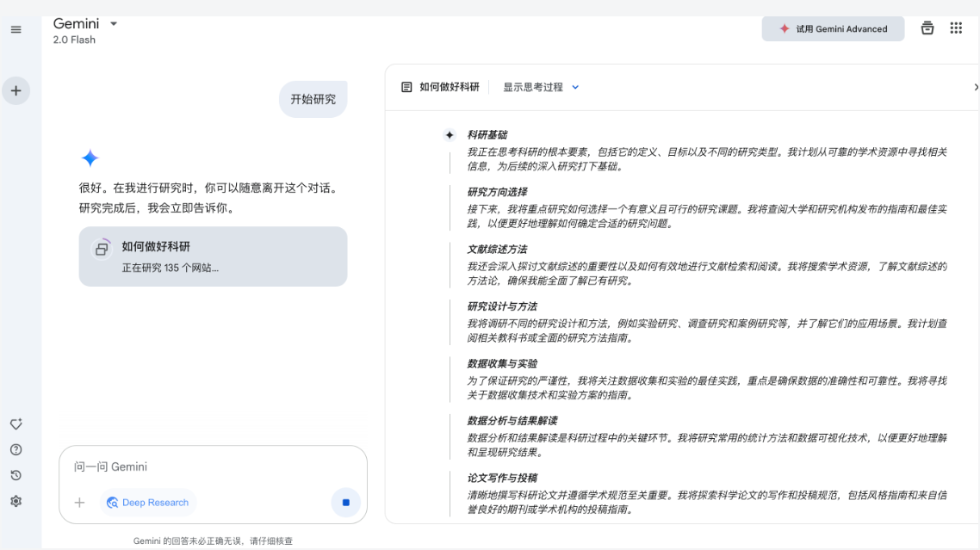Click the paragraph starting 接下来，我将重点研究
Screen dimensions: 980x550
coord(707,216)
